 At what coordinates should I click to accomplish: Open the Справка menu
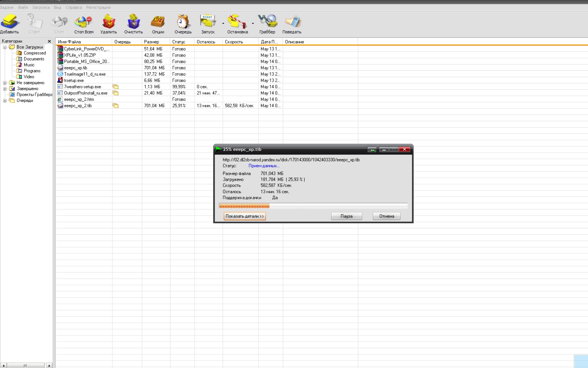pos(73,7)
